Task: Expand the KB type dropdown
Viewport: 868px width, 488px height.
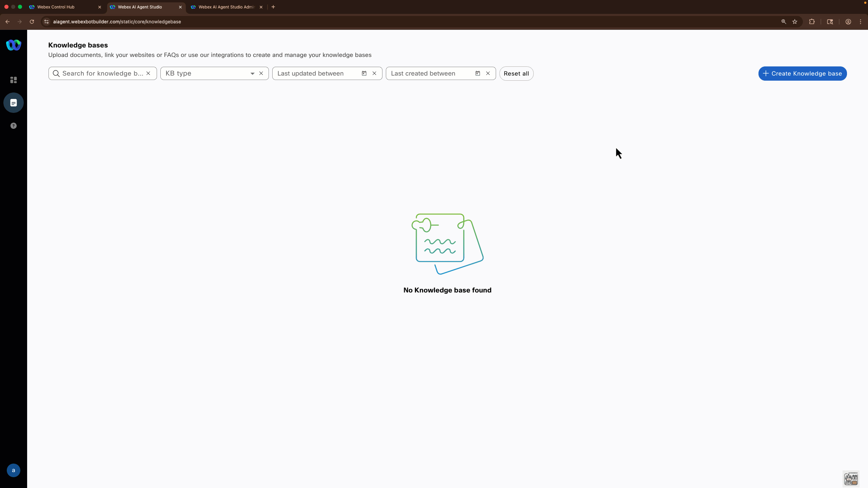Action: (252, 74)
